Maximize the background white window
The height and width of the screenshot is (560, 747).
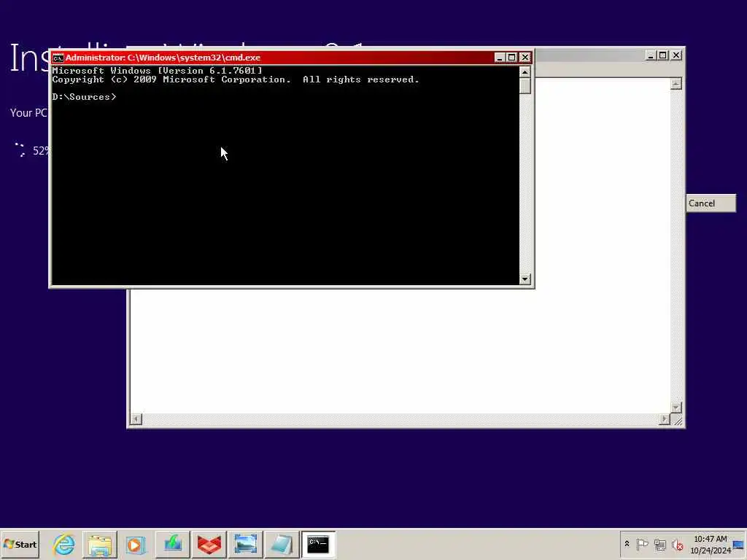(662, 55)
